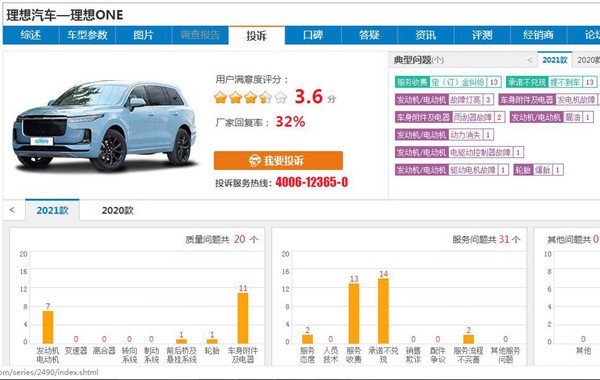This screenshot has height=380, width=600.
Task: Click the 雨刮器故障 issue tag
Action: 473,117
